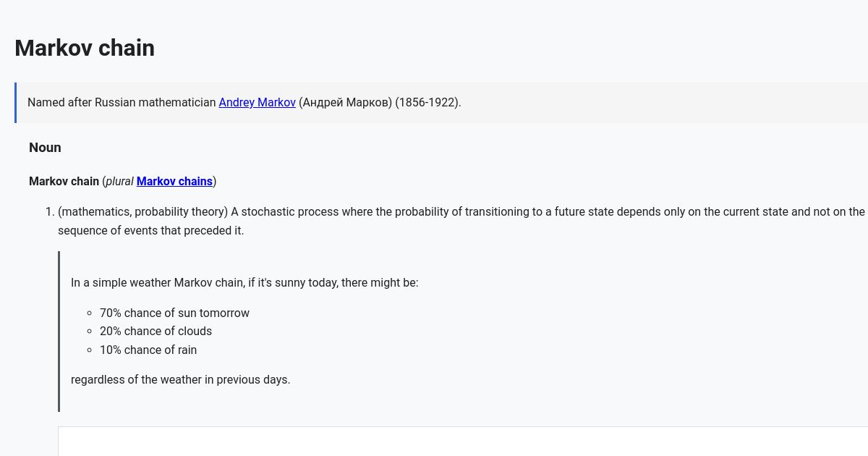
Task: Click the '(mathematics, probability theory)' label
Action: (143, 212)
